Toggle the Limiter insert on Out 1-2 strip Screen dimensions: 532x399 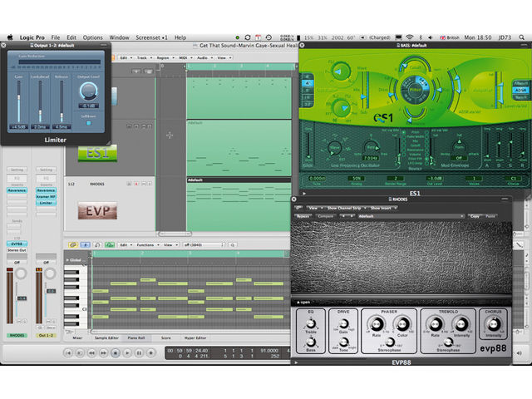pyautogui.click(x=47, y=203)
